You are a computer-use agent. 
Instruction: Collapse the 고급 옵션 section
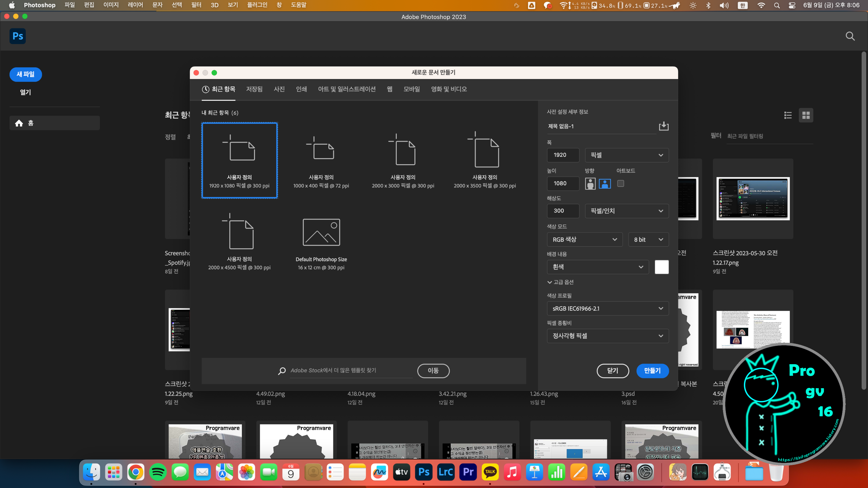tap(560, 282)
